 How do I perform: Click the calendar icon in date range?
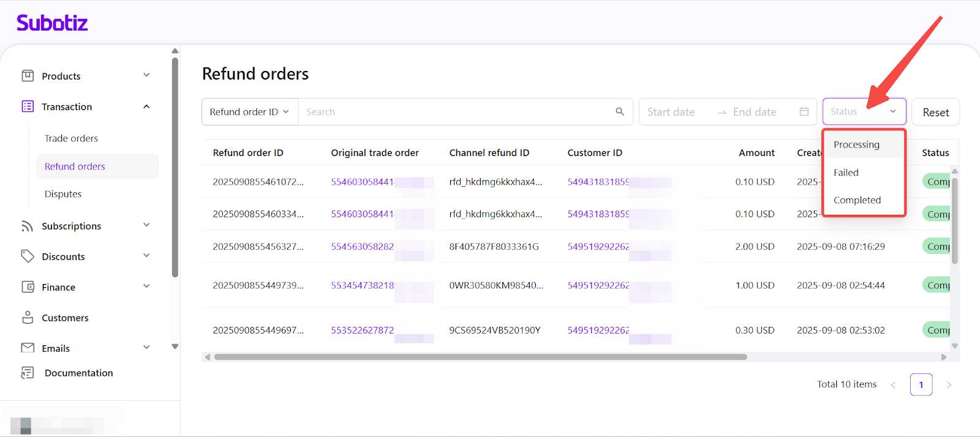click(804, 111)
